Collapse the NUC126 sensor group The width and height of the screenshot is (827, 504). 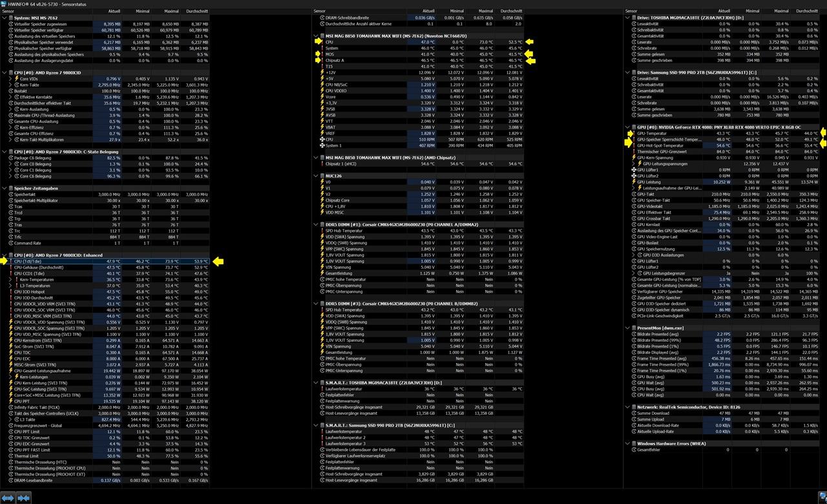pyautogui.click(x=315, y=176)
